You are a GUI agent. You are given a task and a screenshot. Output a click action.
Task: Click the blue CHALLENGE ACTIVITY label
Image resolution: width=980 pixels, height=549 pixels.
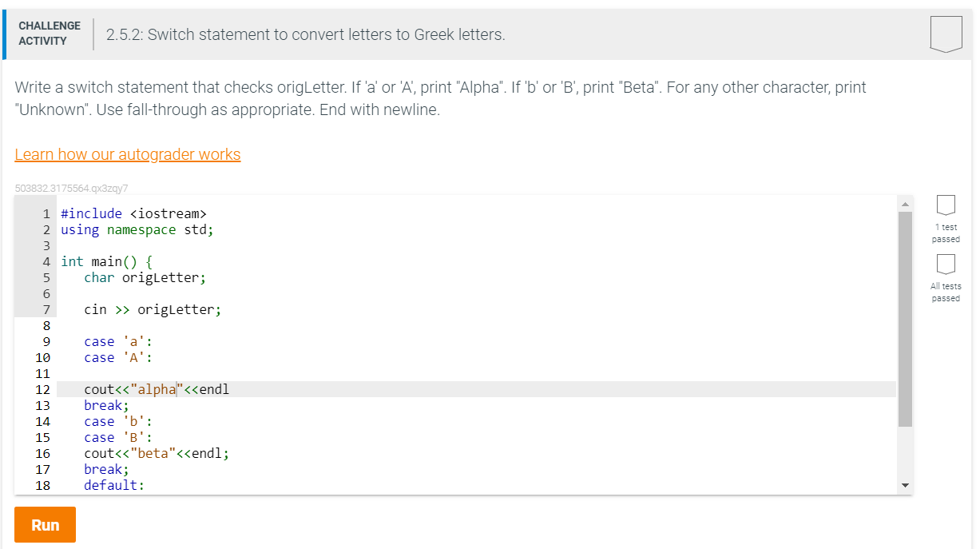pyautogui.click(x=49, y=32)
